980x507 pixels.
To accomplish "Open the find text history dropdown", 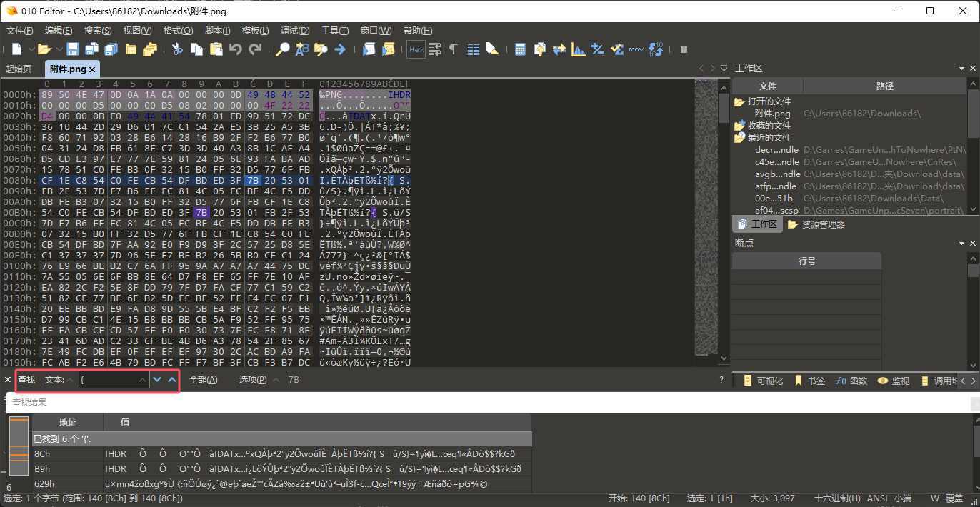I will point(144,380).
